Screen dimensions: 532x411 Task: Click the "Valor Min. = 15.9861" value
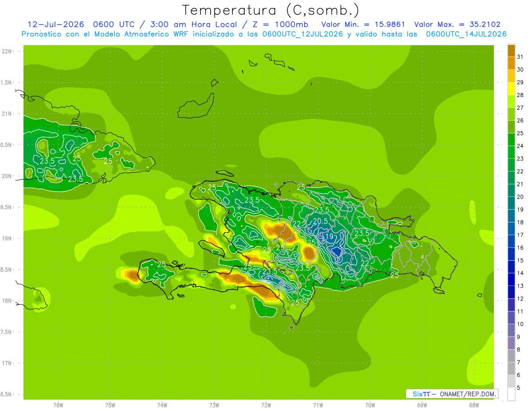pyautogui.click(x=364, y=24)
